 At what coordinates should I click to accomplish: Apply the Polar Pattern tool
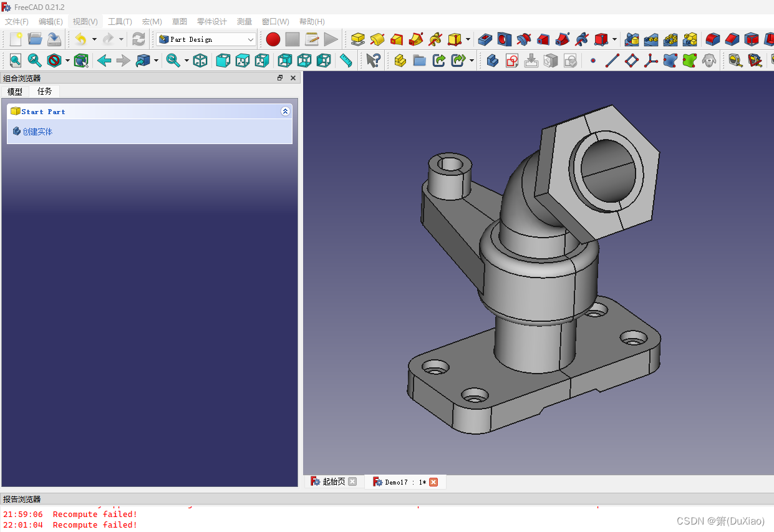(671, 39)
